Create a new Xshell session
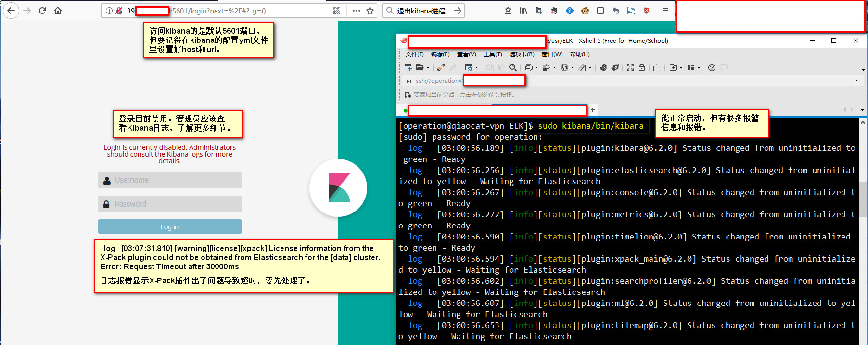 point(408,68)
